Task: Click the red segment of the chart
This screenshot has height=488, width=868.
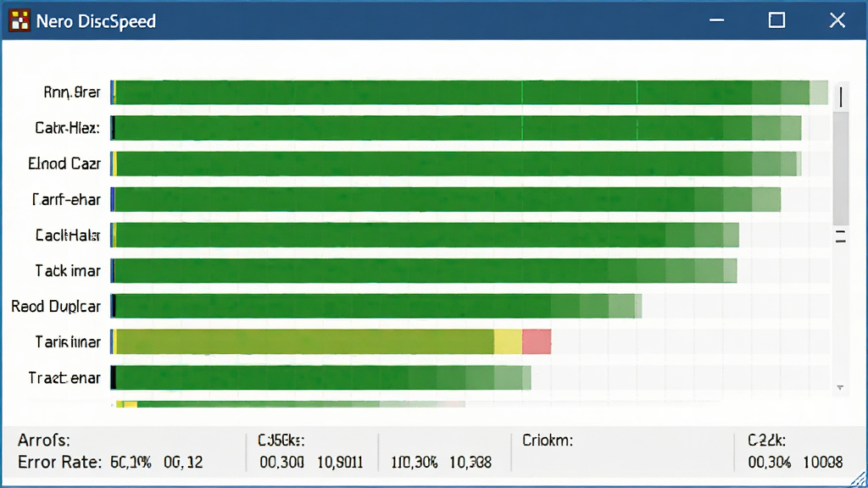Action: click(537, 341)
